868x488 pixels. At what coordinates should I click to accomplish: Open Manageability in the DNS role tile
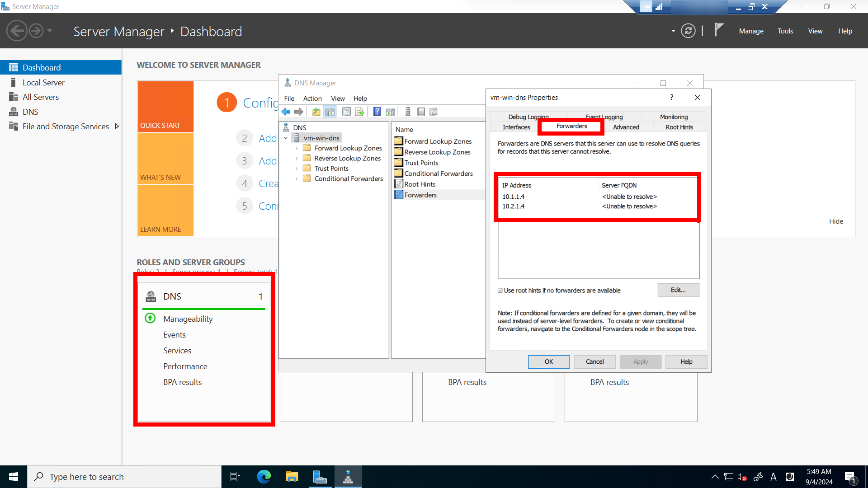188,319
